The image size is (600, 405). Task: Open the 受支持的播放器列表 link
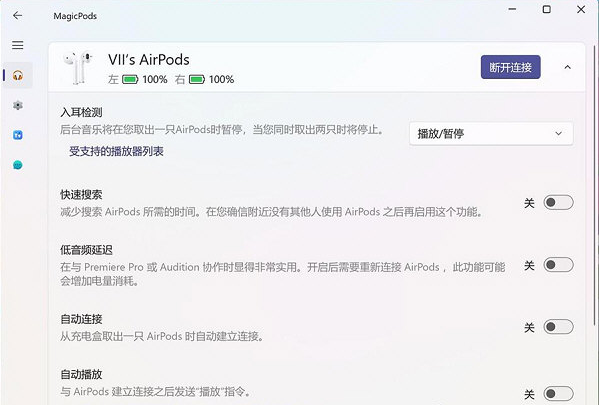click(x=116, y=151)
